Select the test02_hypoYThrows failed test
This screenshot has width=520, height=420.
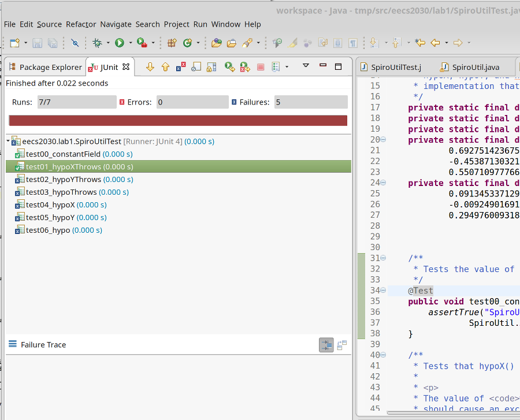click(x=74, y=179)
